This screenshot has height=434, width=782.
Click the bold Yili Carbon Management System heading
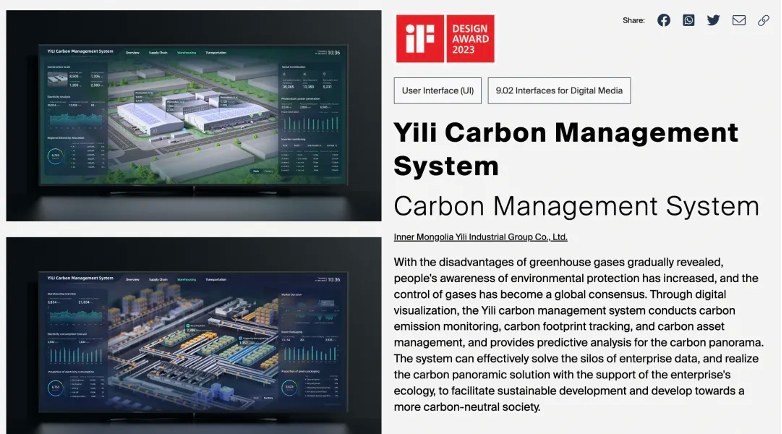click(566, 148)
